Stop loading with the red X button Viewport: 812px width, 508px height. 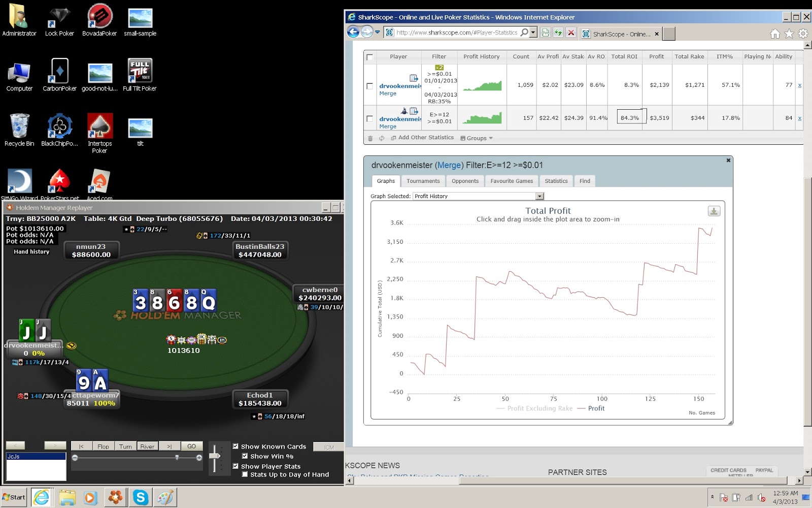pyautogui.click(x=571, y=33)
